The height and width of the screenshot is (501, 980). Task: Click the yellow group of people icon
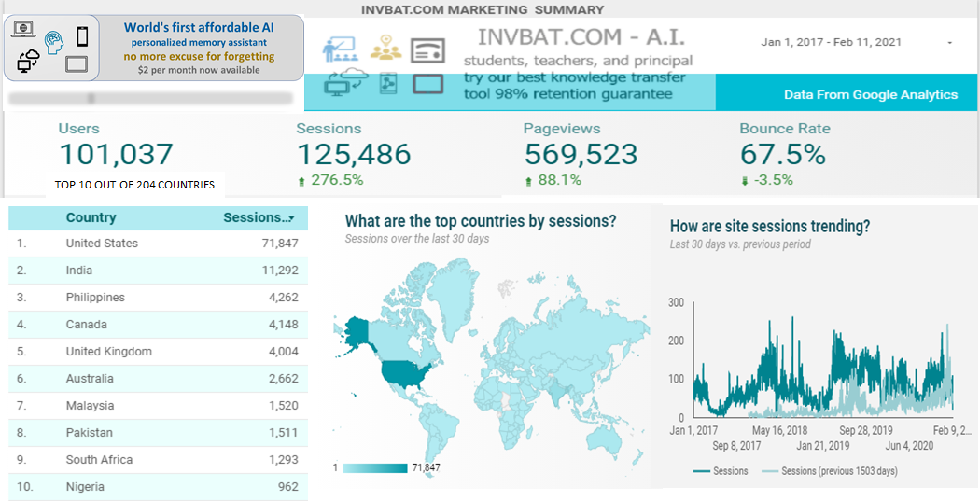(x=385, y=47)
